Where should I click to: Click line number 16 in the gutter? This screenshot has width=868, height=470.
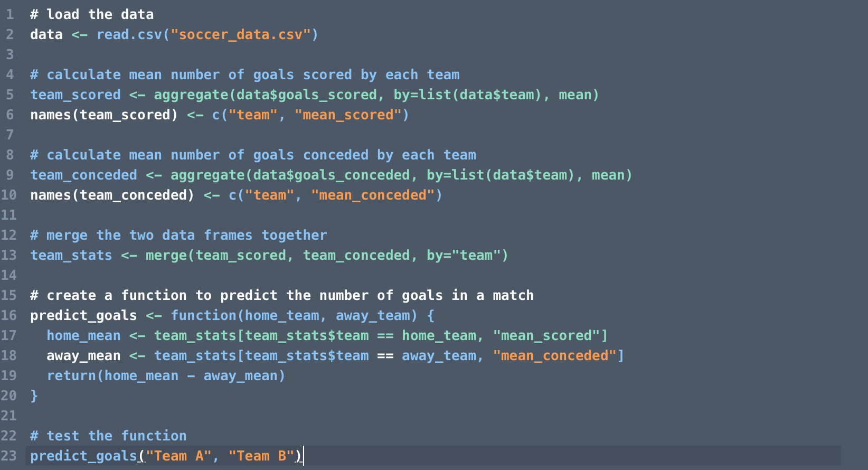tap(8, 315)
